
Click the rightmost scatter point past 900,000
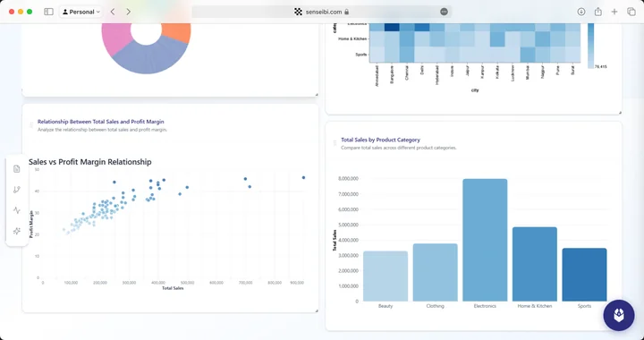tap(303, 177)
